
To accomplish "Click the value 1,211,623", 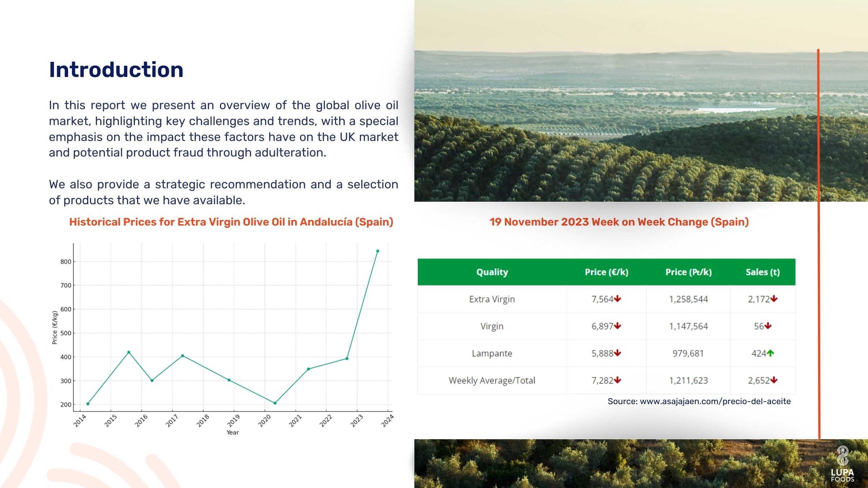I will (x=688, y=380).
